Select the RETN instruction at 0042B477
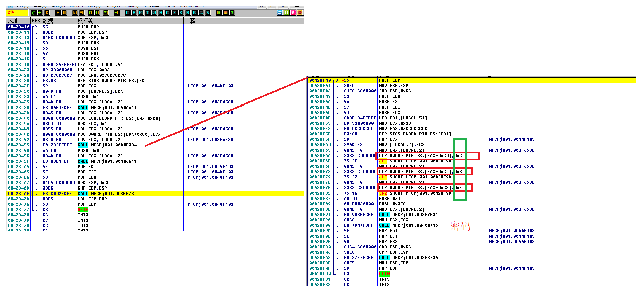The height and width of the screenshot is (294, 644). pos(83,210)
